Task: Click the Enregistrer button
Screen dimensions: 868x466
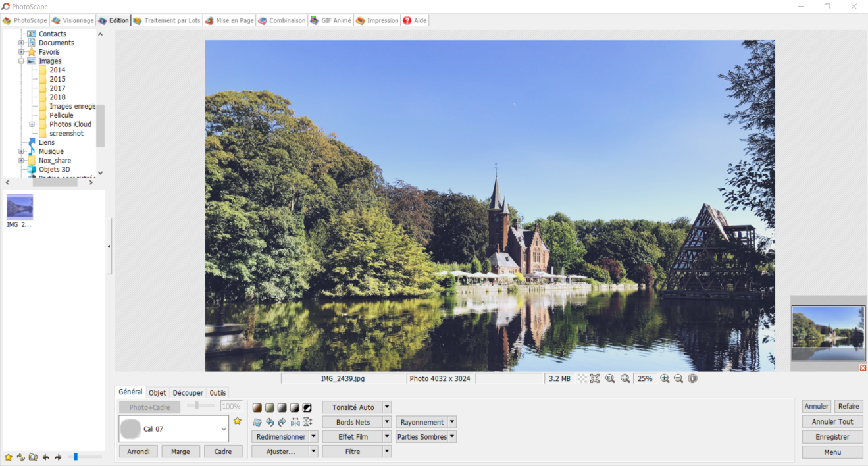Action: pos(832,437)
